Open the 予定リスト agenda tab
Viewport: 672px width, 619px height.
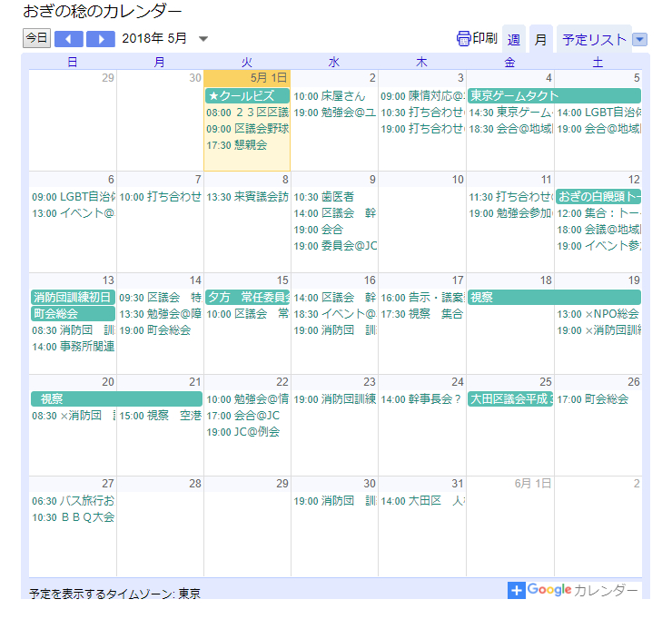point(593,39)
